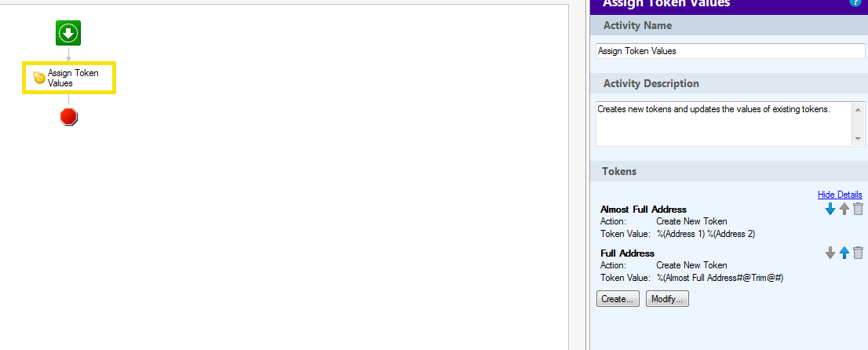
Task: Click the Activity Description section header
Action: [729, 84]
